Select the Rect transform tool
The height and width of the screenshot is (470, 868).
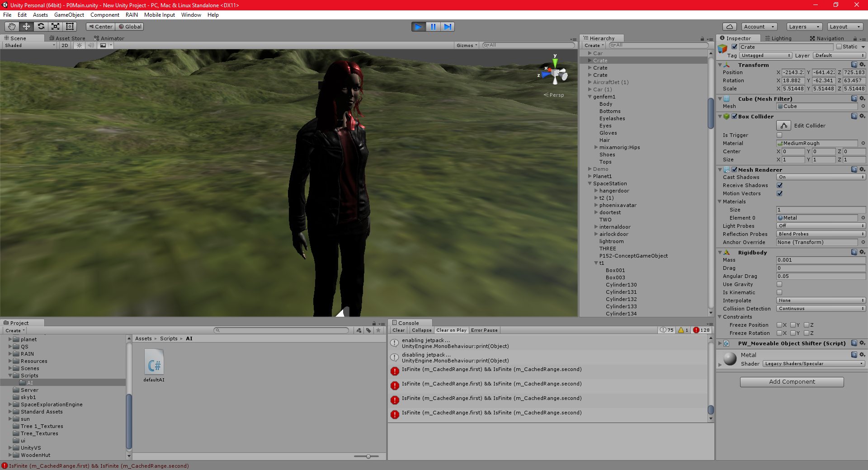[x=70, y=27]
